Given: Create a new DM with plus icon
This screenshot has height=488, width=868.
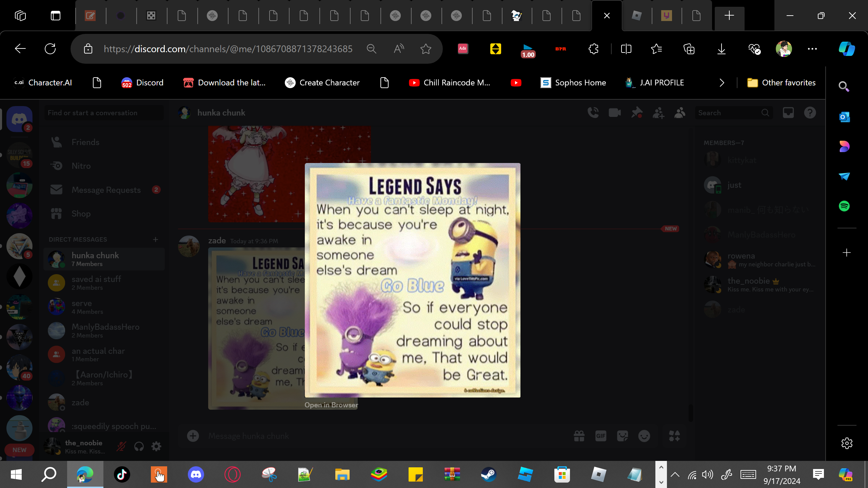Looking at the screenshot, I should click(x=156, y=240).
